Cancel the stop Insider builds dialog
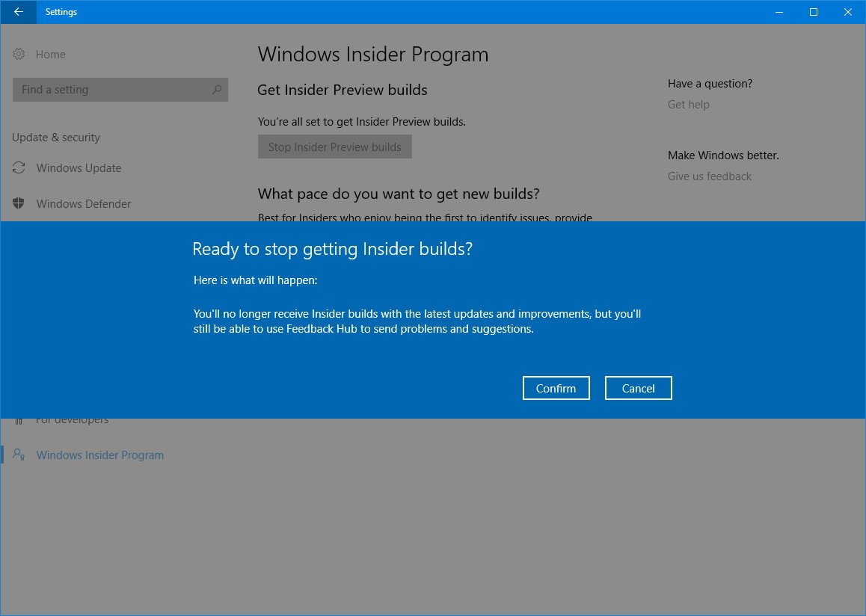Image resolution: width=866 pixels, height=616 pixels. (x=638, y=388)
